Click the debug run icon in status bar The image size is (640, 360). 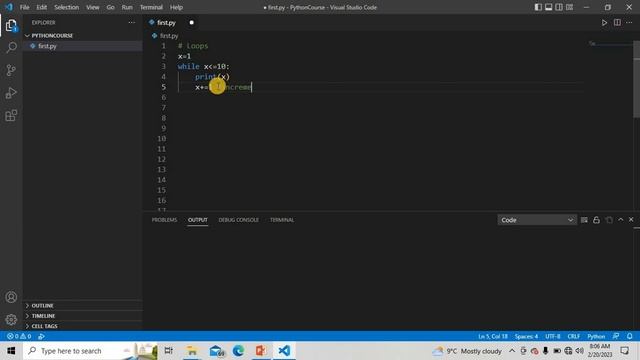point(41,336)
